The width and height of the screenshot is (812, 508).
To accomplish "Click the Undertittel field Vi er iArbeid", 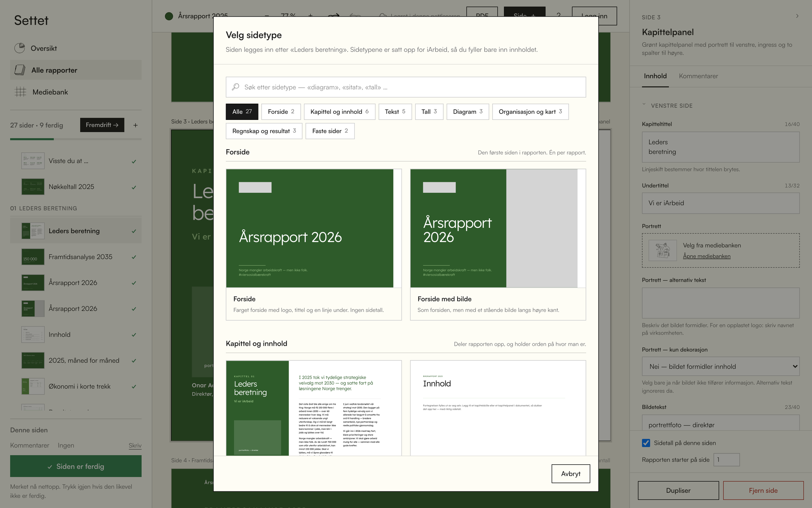I will [721, 203].
